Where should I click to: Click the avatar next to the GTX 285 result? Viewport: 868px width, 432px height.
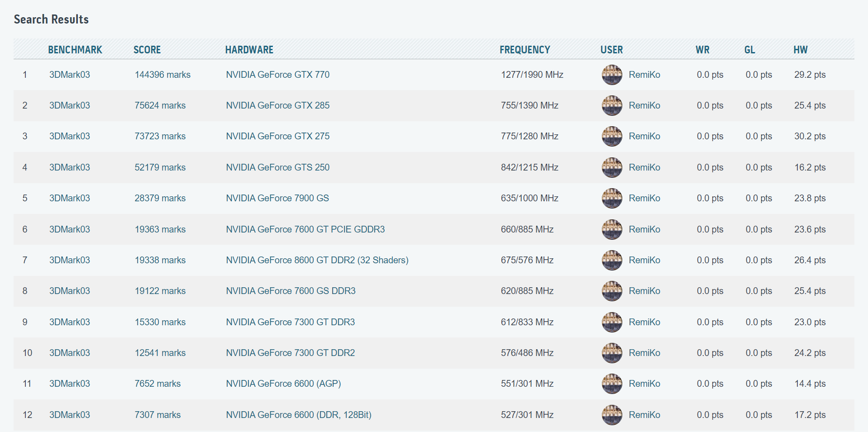(x=611, y=105)
